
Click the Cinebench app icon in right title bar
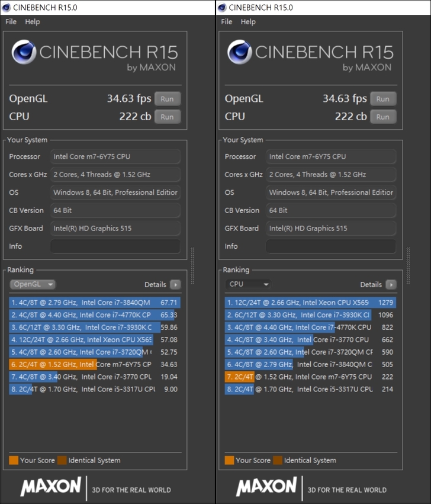tap(222, 7)
